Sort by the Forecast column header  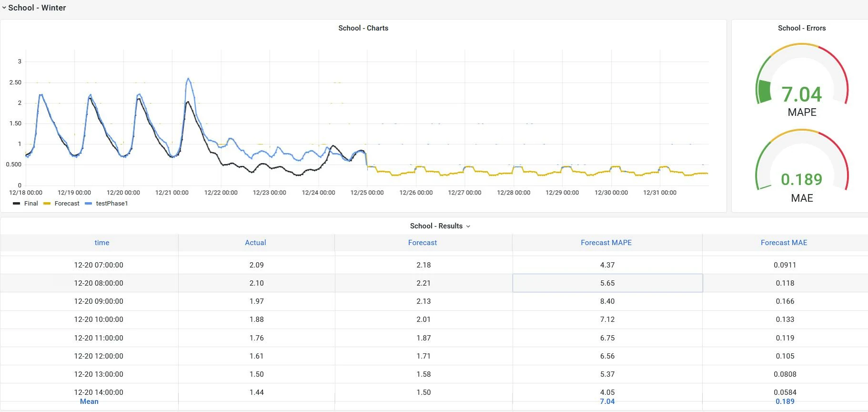click(x=423, y=243)
